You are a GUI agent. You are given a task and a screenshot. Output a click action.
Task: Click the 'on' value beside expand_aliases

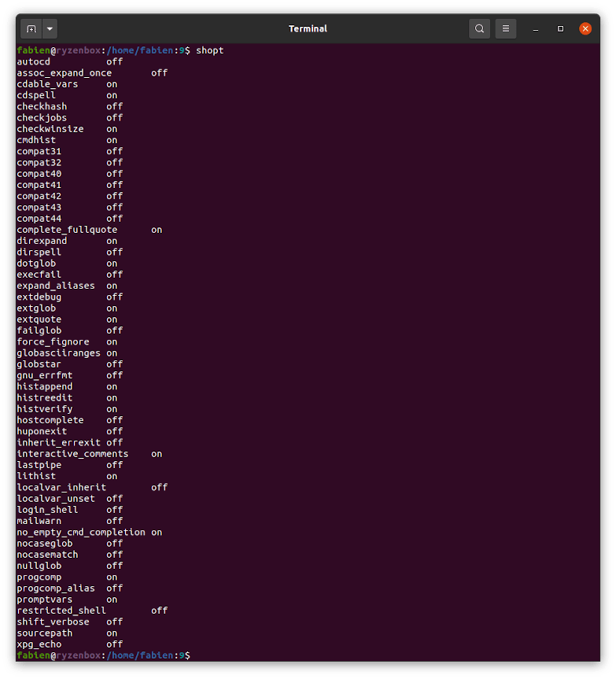tap(111, 286)
